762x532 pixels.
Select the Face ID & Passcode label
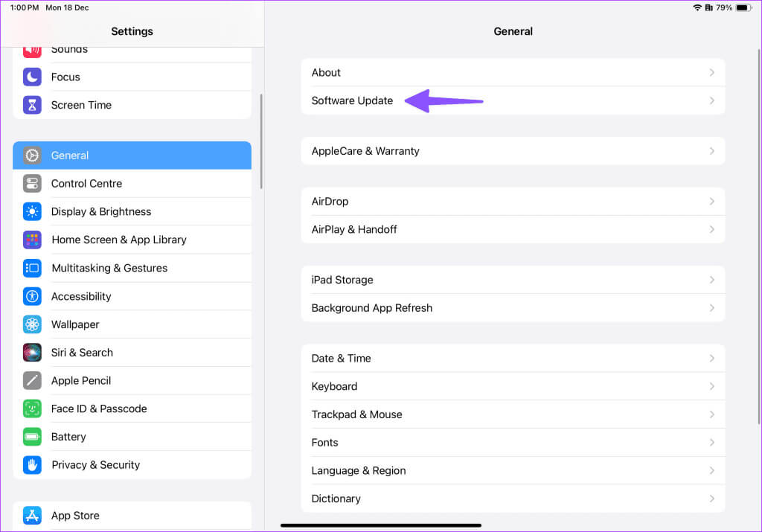click(x=99, y=408)
